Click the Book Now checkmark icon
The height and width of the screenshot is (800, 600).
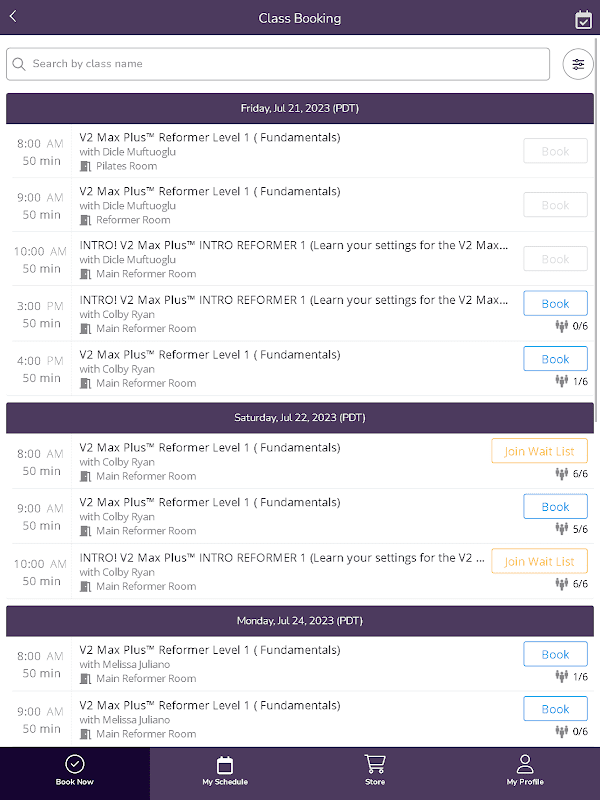pos(75,764)
